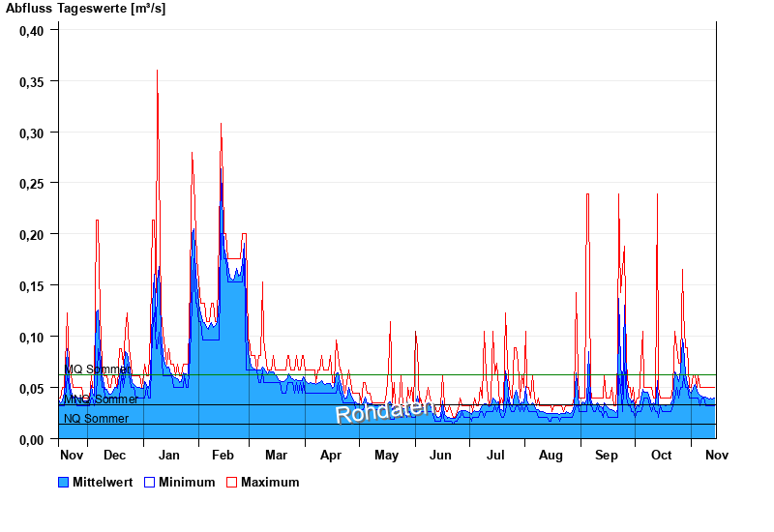Viewport: 774px width, 532px height.
Task: Click the May month label on x-axis
Action: point(386,456)
